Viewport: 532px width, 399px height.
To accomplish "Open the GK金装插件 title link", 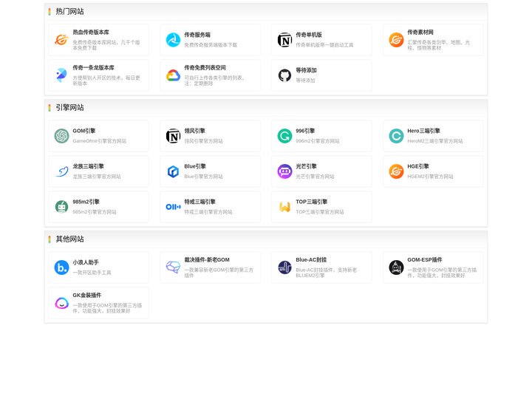I will 87,295.
